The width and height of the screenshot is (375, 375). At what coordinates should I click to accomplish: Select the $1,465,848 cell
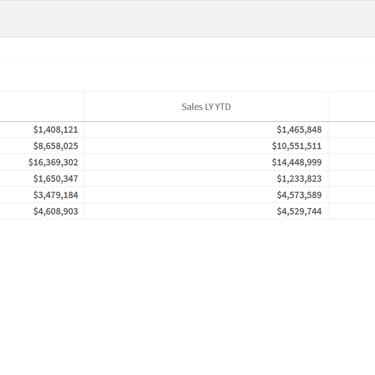pyautogui.click(x=206, y=130)
